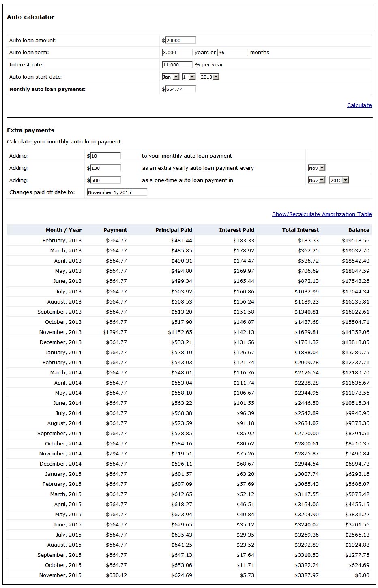378x588 pixels.
Task: Open the start date day dropdown
Action: tap(189, 77)
